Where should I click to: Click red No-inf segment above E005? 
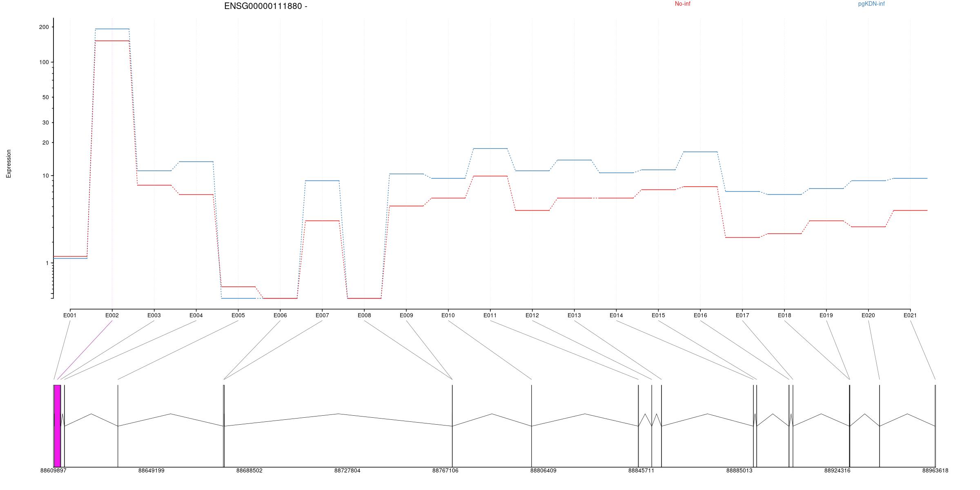[238, 287]
